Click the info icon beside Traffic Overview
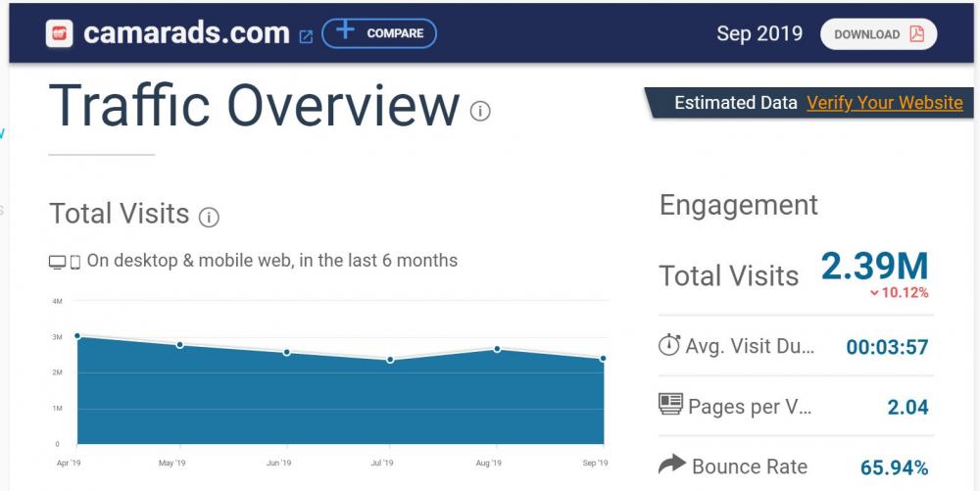 coord(480,111)
